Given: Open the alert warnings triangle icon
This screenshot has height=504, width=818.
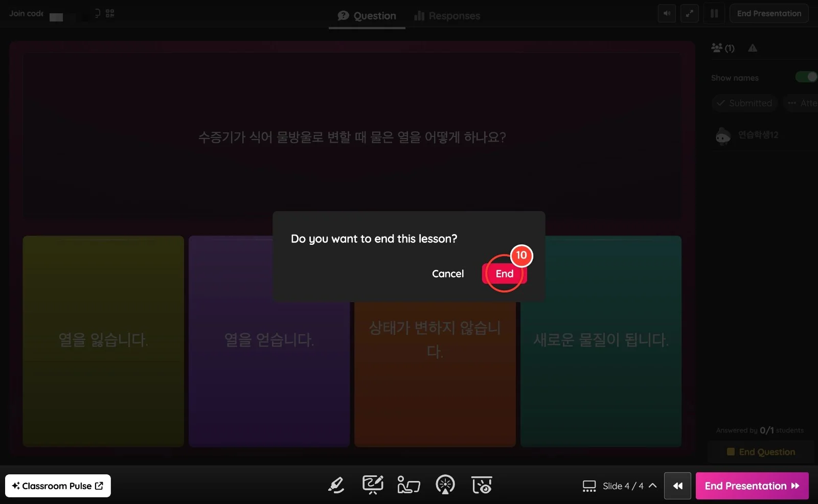Looking at the screenshot, I should pos(753,48).
